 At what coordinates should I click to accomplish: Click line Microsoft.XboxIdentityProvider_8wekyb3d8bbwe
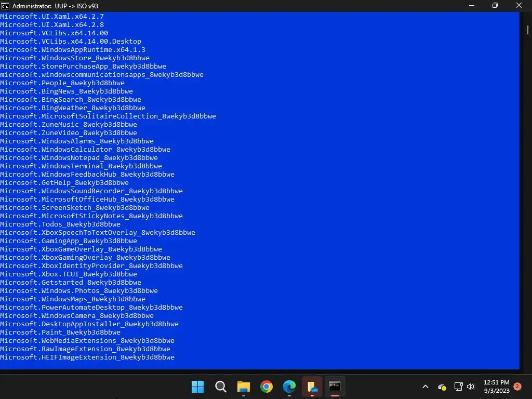pyautogui.click(x=91, y=265)
